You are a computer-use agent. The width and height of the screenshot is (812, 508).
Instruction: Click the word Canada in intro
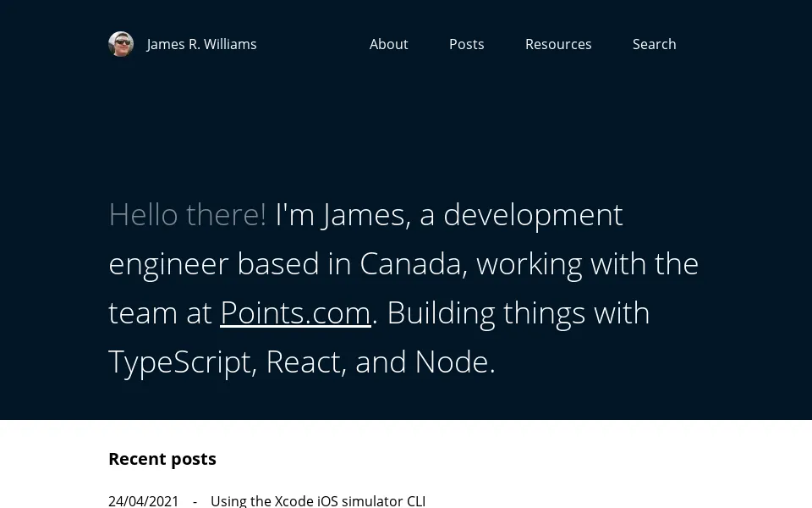point(410,264)
